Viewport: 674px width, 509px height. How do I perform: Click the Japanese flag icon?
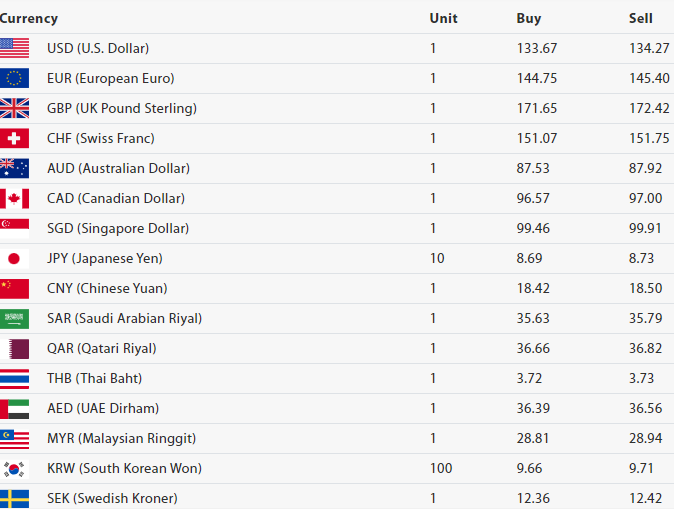(x=14, y=258)
